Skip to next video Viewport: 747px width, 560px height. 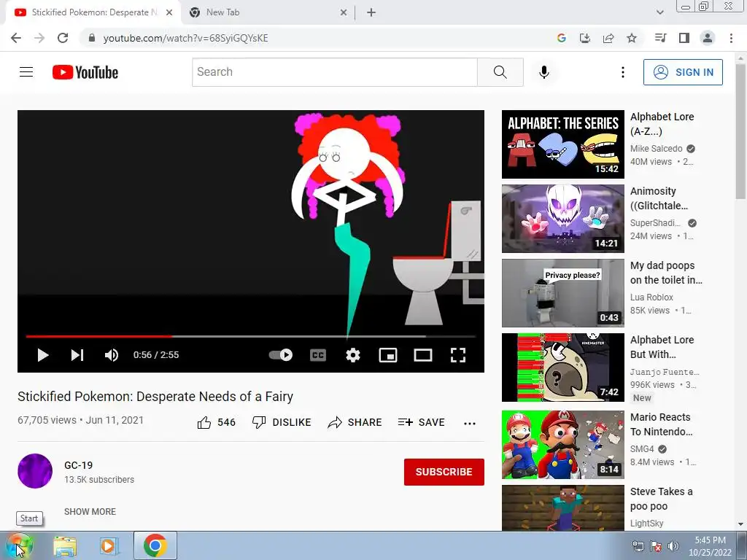point(77,355)
